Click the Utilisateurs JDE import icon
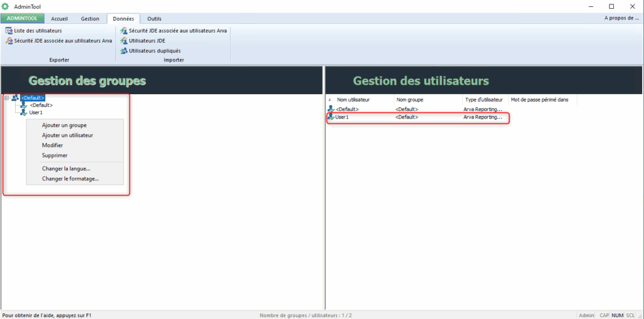 (124, 41)
